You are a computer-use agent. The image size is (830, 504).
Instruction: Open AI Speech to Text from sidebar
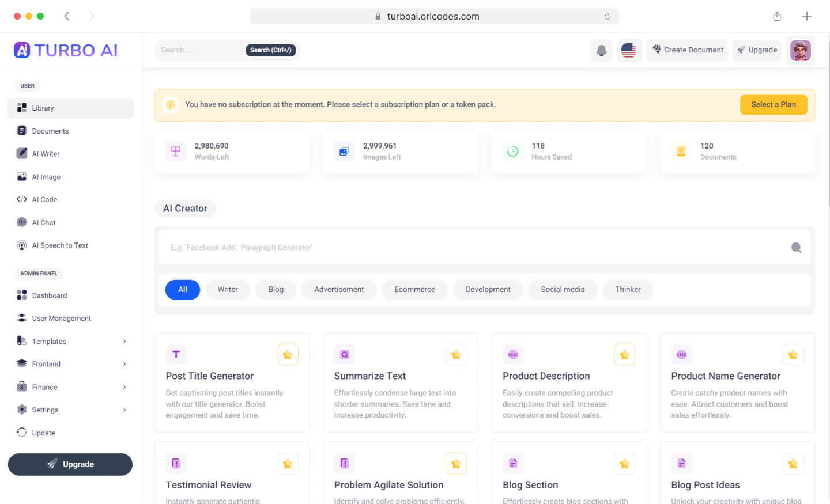coord(60,245)
